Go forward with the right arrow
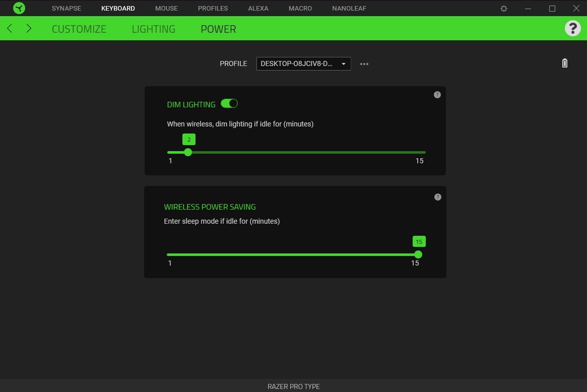The width and height of the screenshot is (587, 392). coord(29,28)
